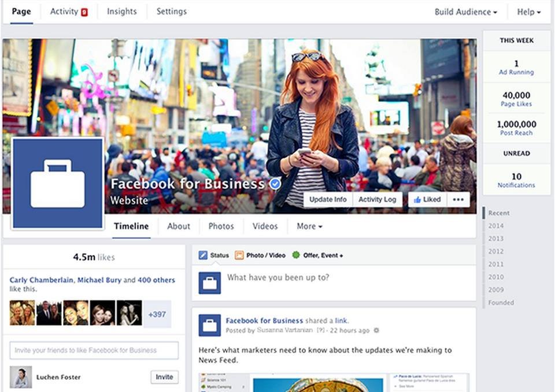
Task: Switch to the Page tab
Action: pyautogui.click(x=21, y=12)
